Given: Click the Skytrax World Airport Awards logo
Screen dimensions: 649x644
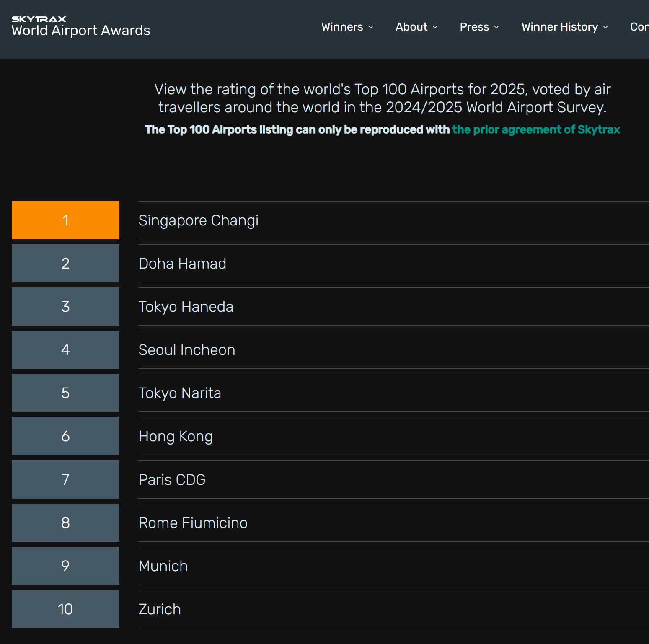Looking at the screenshot, I should coord(80,26).
